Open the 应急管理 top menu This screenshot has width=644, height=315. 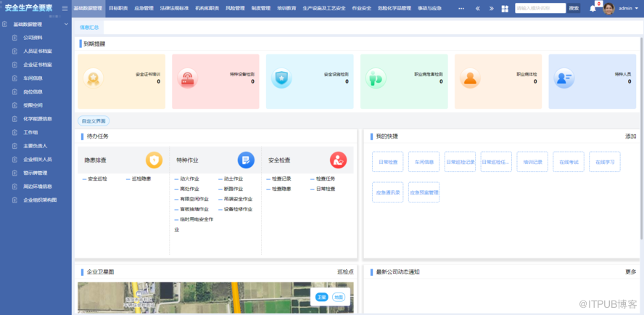pos(144,8)
